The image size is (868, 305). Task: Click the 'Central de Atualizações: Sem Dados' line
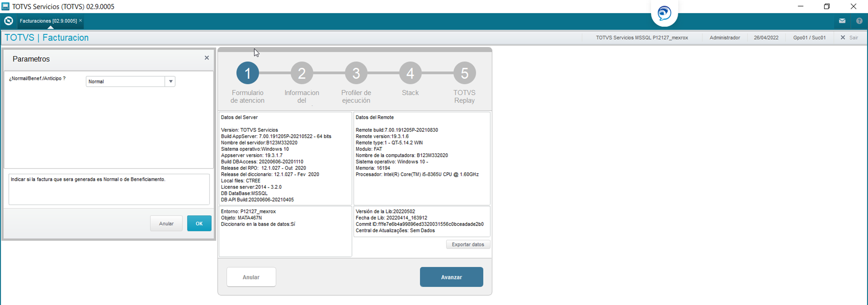pyautogui.click(x=395, y=231)
